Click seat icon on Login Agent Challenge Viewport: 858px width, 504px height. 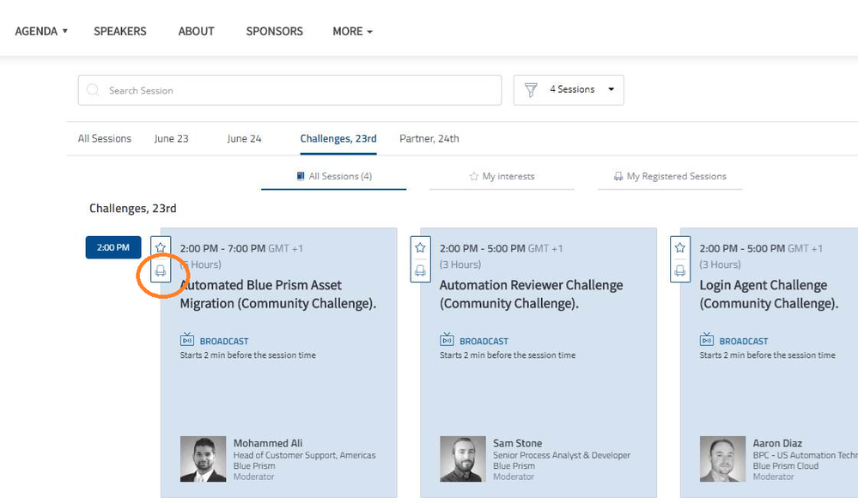click(x=680, y=270)
